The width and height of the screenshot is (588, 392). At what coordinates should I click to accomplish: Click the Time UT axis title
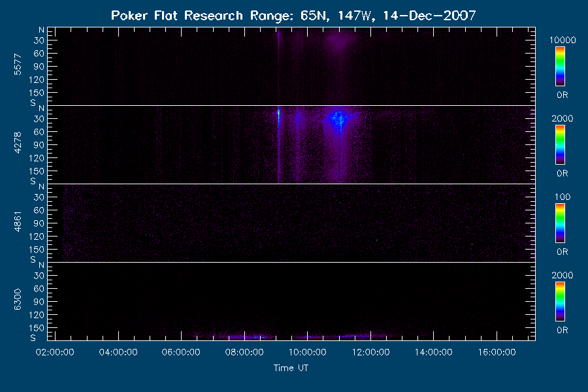291,368
